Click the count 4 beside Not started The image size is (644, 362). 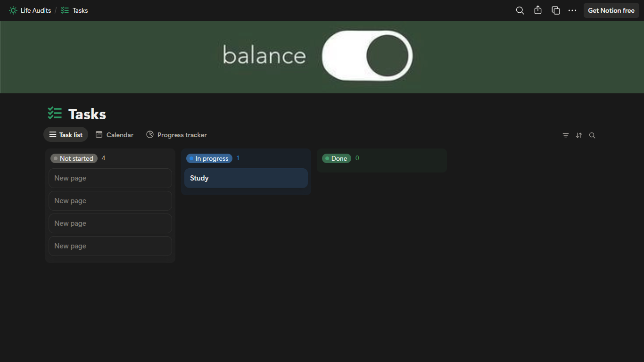[x=103, y=158]
